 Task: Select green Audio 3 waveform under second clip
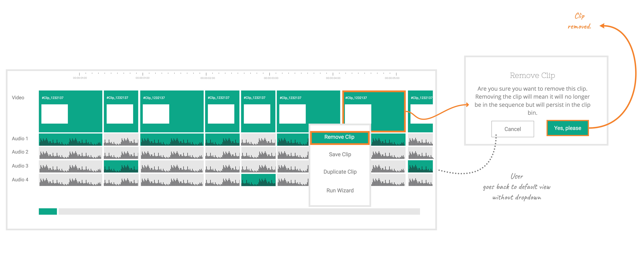pos(121,166)
